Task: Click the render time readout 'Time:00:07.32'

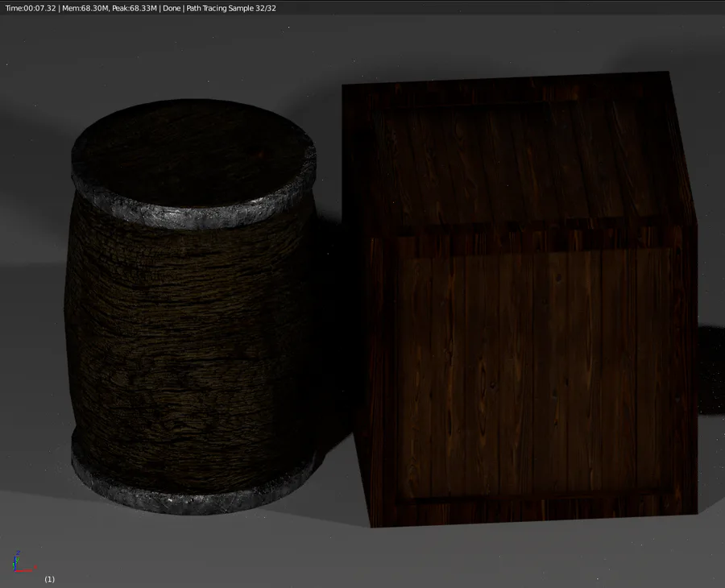Action: click(x=31, y=8)
